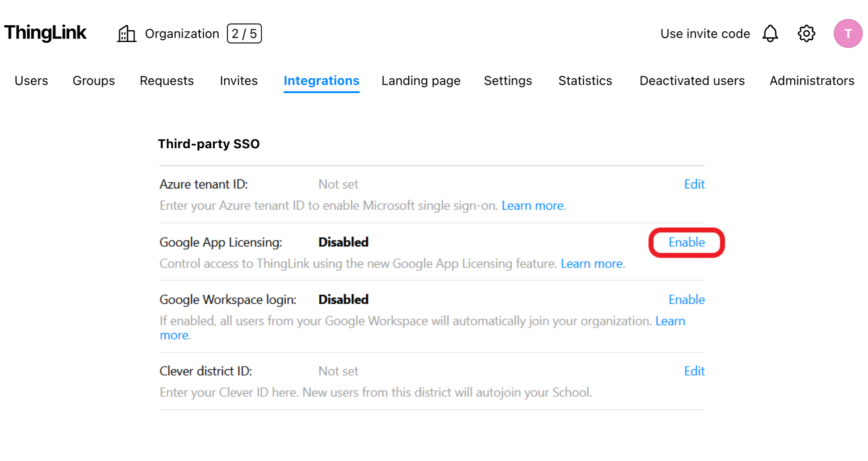Click the 'Google App Licensing:' label

coord(221,242)
